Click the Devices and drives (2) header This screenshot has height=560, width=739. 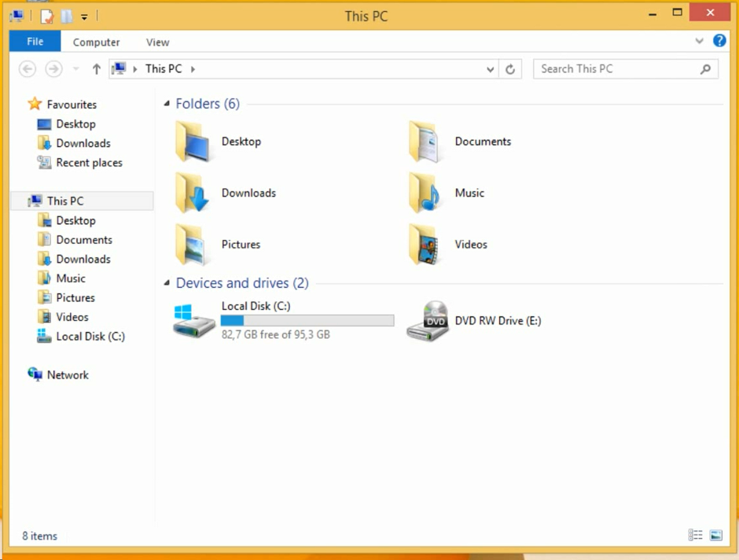pyautogui.click(x=242, y=283)
